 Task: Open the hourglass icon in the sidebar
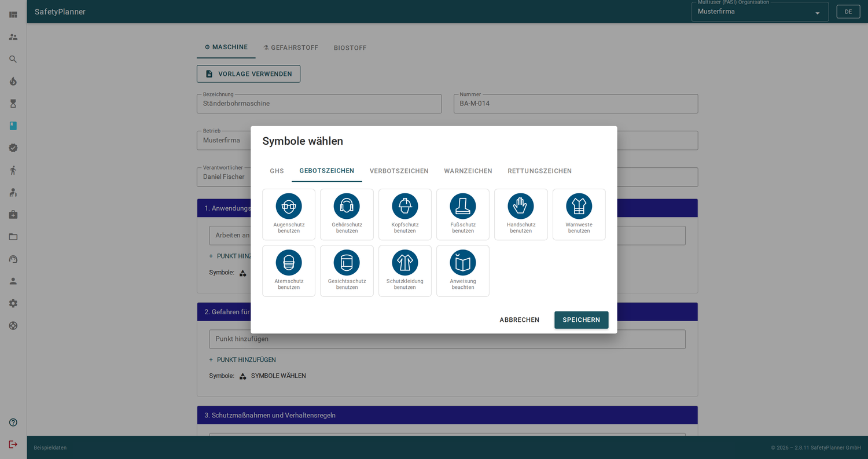tap(13, 104)
